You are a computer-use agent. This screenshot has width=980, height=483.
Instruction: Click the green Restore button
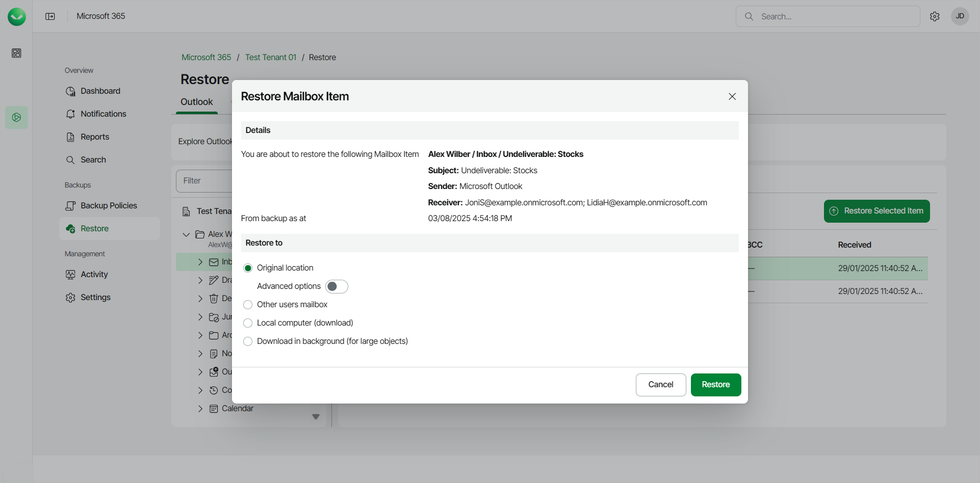[x=715, y=385]
